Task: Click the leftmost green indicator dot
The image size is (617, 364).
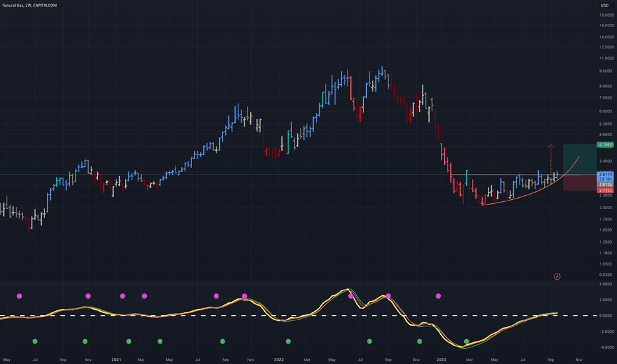Action: tap(35, 341)
